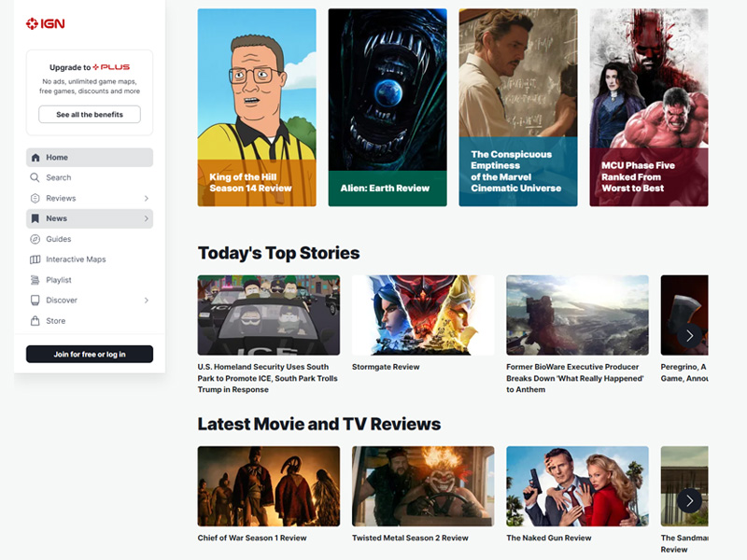Viewport: 747px width, 560px height.
Task: Advance Movie and TV Reviews carousel arrow
Action: 689,500
